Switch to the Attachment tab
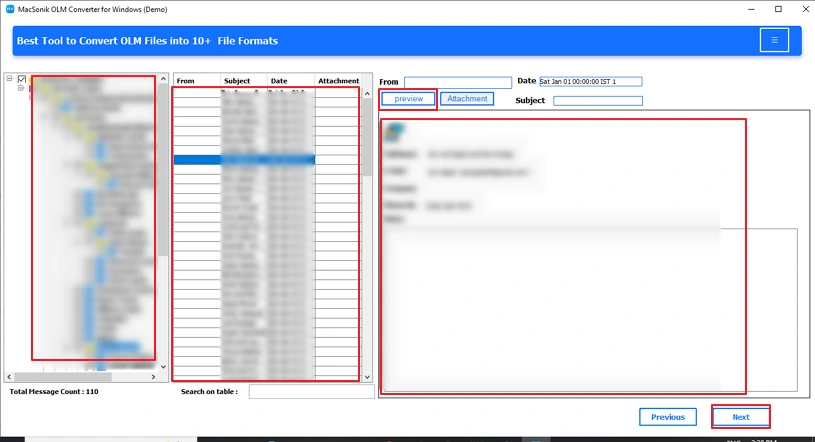This screenshot has height=442, width=815. click(x=467, y=99)
